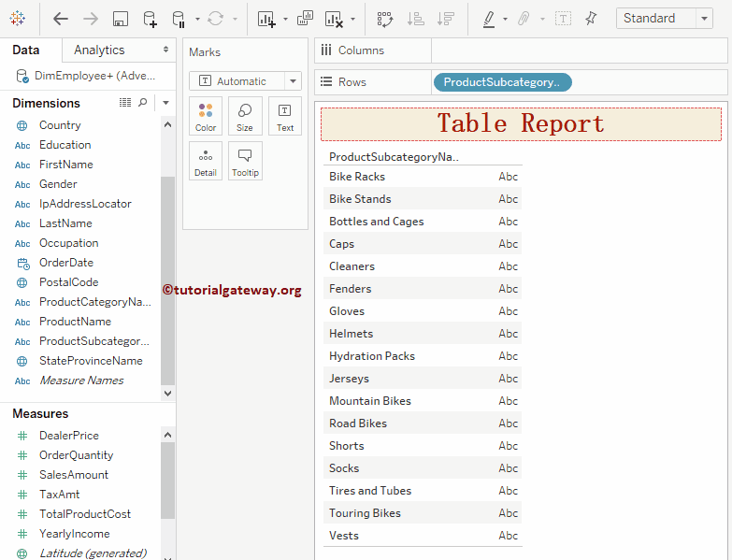The image size is (732, 560).
Task: Click the Highlight pen icon
Action: pos(488,19)
